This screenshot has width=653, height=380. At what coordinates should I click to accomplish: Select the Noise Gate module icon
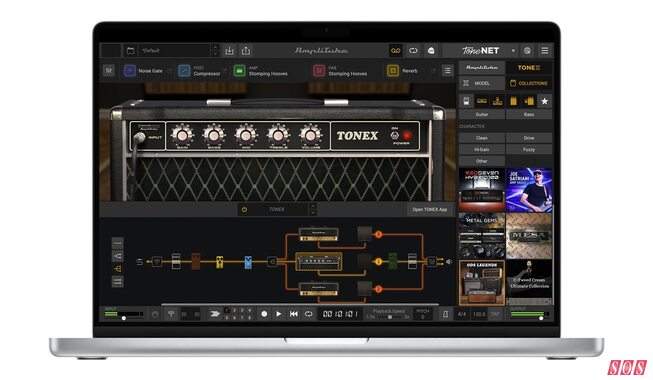[130, 70]
